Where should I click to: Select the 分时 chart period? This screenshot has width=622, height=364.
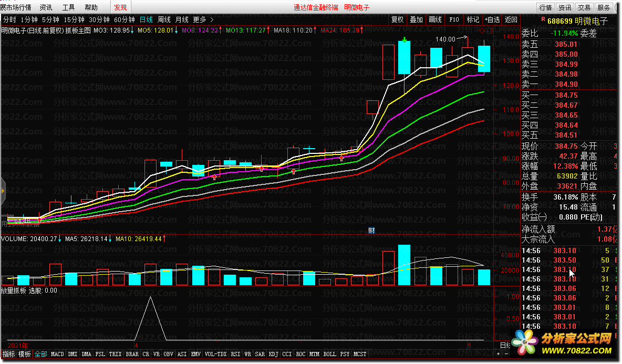click(9, 19)
